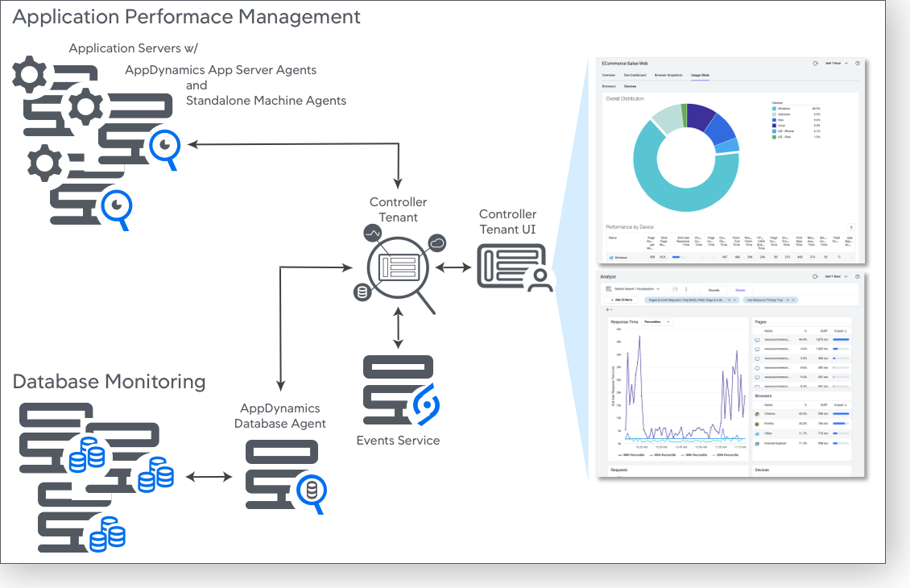Switch to the Charts tab in Analyze
910x588 pixels.
coord(740,290)
